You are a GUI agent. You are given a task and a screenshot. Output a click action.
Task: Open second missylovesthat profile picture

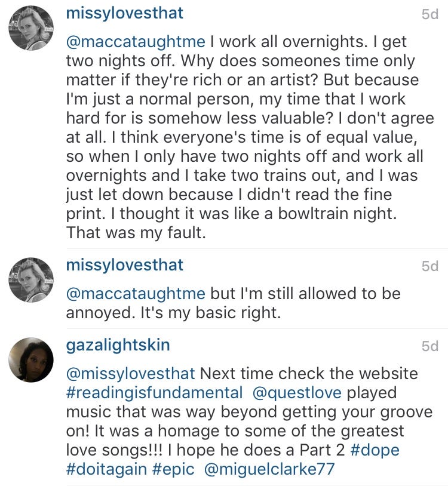(30, 279)
